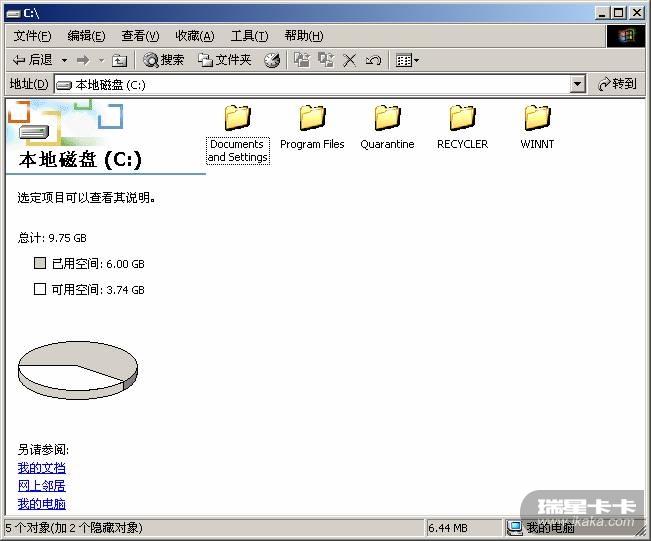651x541 pixels.
Task: Click the status bar object count text
Action: [74, 528]
